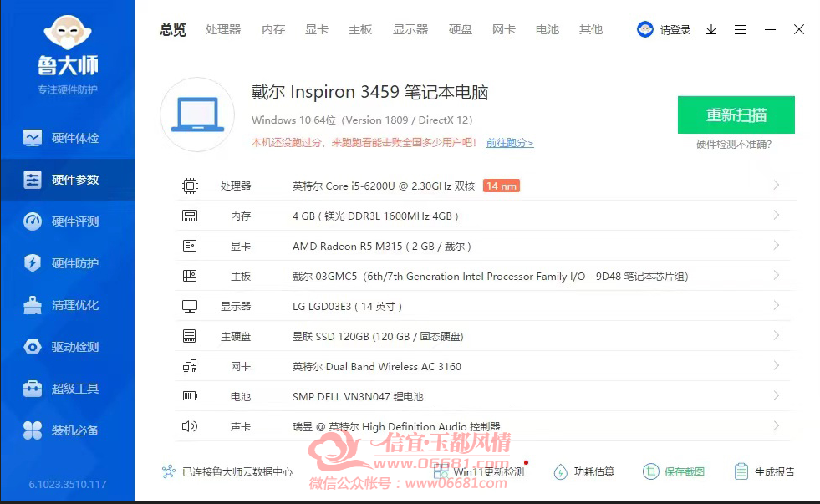Open 硬件评测 benchmark section
Image resolution: width=820 pixels, height=504 pixels.
click(67, 221)
